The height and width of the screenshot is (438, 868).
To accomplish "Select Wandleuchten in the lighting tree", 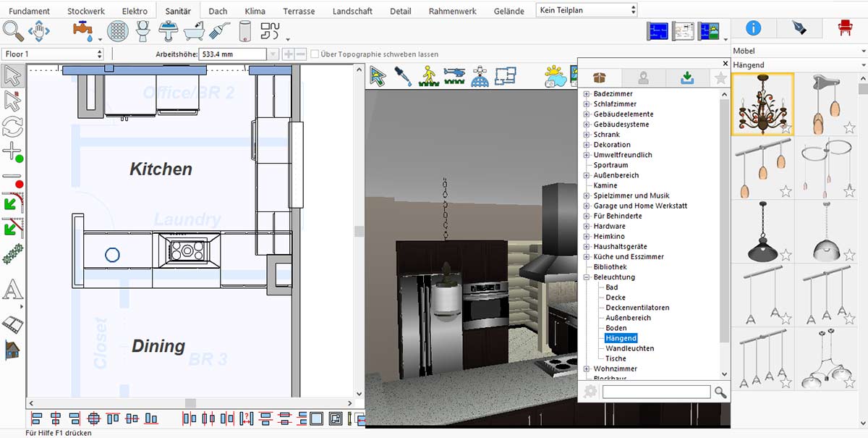I will click(629, 348).
